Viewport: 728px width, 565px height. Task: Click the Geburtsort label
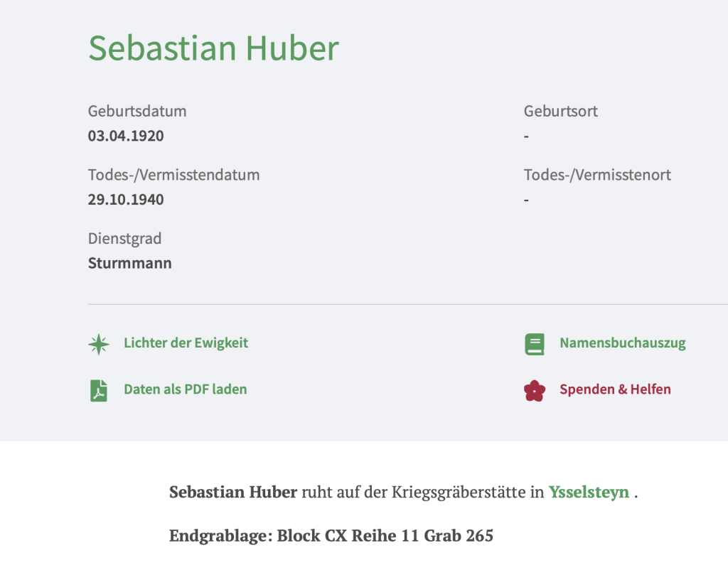point(560,112)
